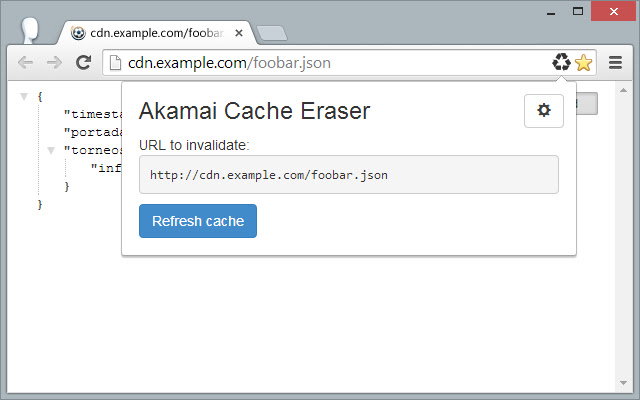The height and width of the screenshot is (400, 640).
Task: Open the popup's gear settings
Action: tap(544, 111)
